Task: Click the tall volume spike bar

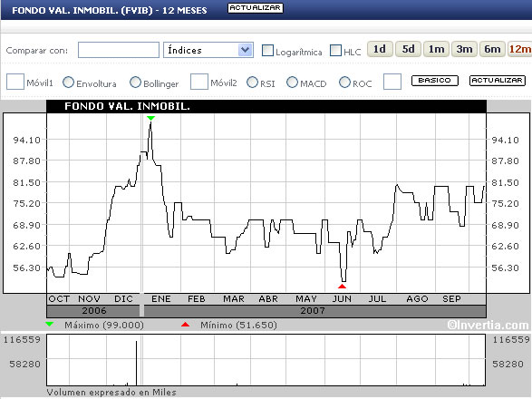Action: (x=136, y=363)
